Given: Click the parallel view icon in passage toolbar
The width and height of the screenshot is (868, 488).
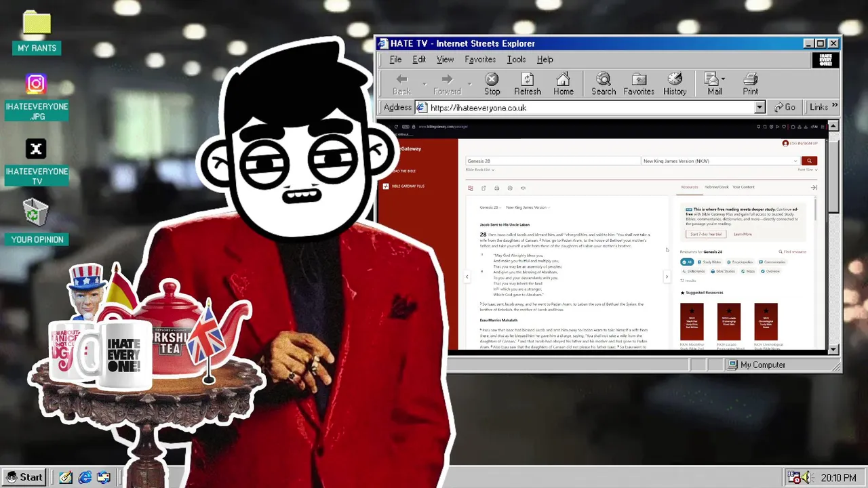Looking at the screenshot, I should (x=471, y=188).
